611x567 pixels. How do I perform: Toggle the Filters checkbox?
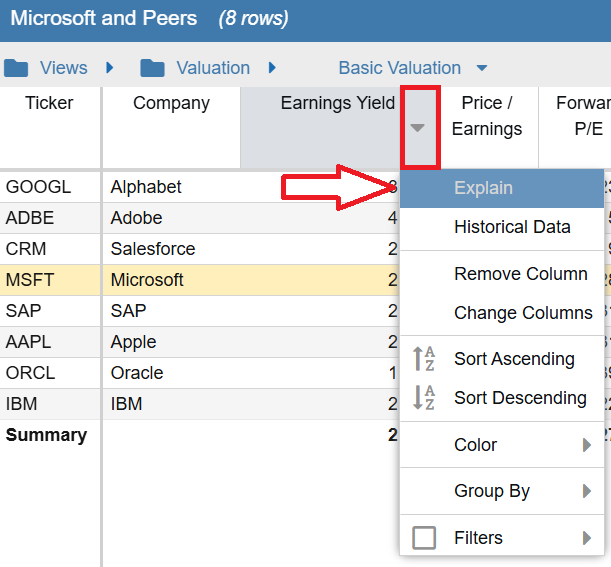click(x=424, y=538)
